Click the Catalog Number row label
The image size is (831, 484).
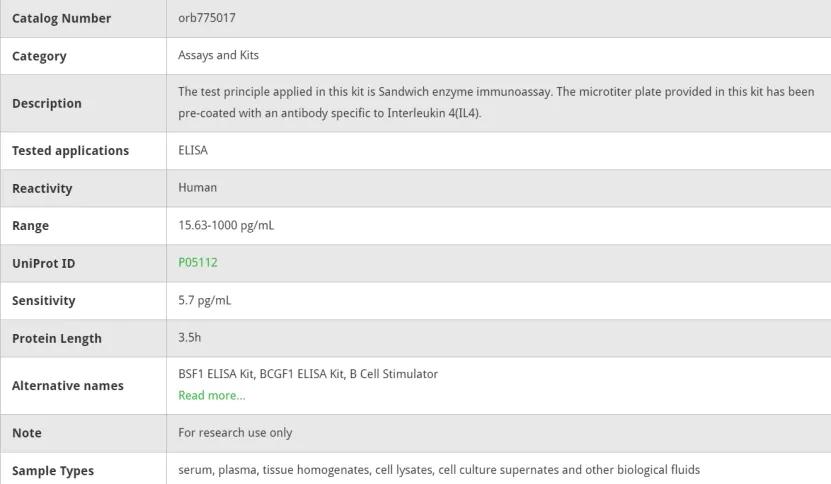[x=61, y=18]
